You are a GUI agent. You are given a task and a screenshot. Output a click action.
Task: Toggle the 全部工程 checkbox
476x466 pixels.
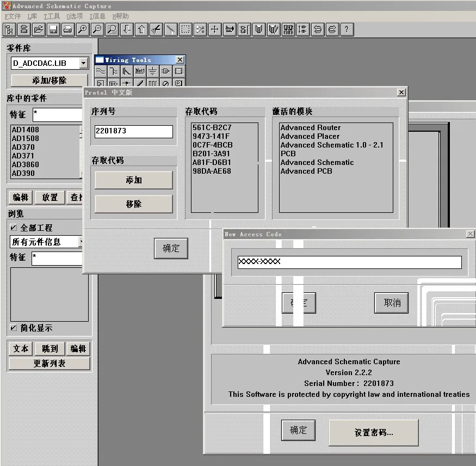click(x=14, y=228)
